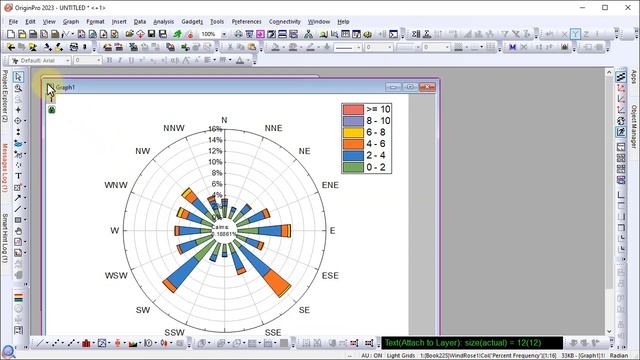Select the Rectangle tool

tap(18, 220)
